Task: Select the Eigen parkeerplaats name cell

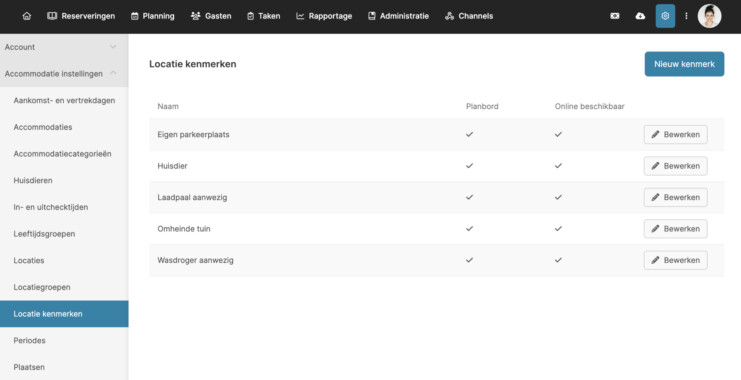Action: 193,135
